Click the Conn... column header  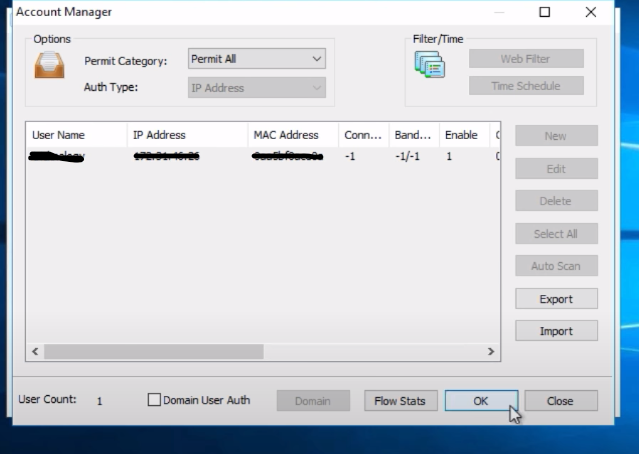[x=364, y=135]
